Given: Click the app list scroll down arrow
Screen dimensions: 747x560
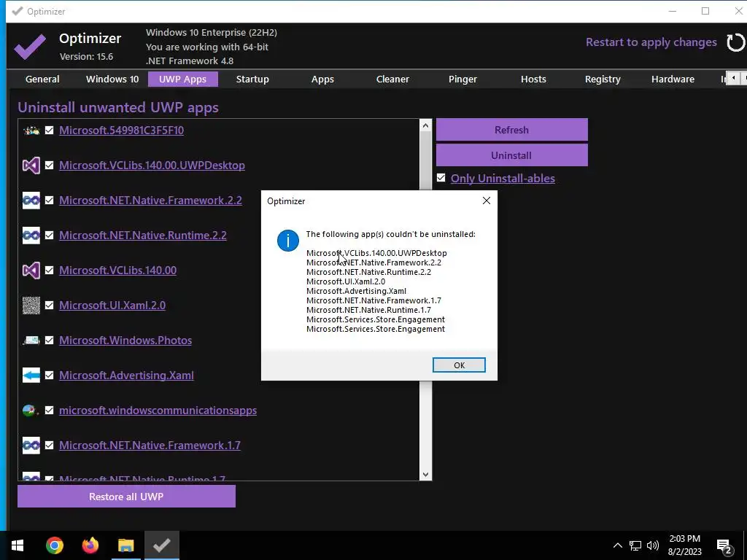Looking at the screenshot, I should 425,474.
